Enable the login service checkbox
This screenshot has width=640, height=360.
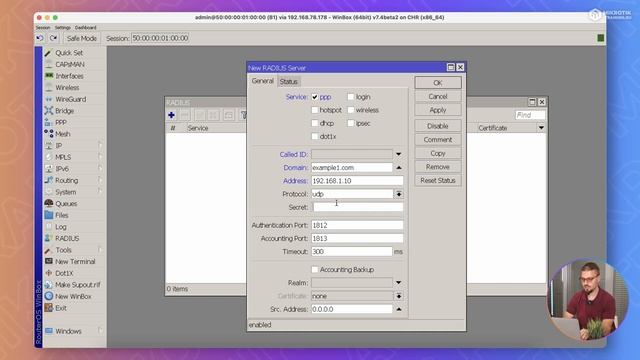click(x=351, y=97)
